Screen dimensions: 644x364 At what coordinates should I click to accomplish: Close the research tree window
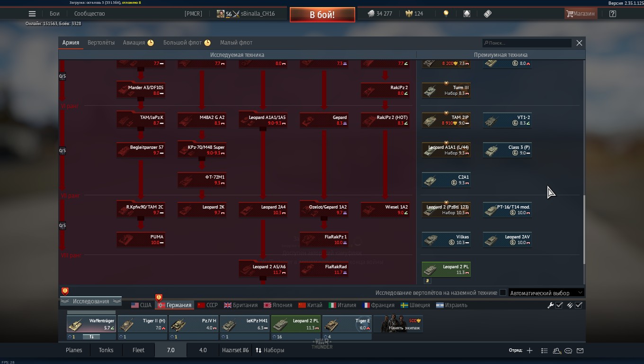pos(579,43)
